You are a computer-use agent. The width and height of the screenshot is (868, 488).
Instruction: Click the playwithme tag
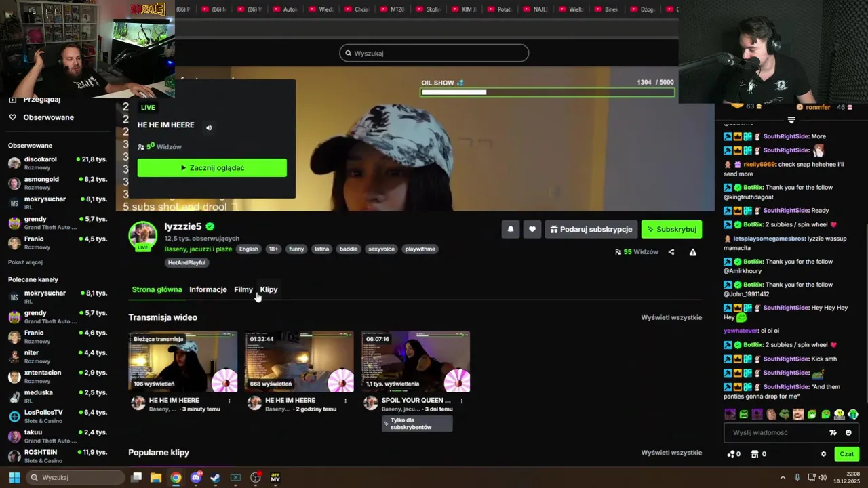coord(420,249)
